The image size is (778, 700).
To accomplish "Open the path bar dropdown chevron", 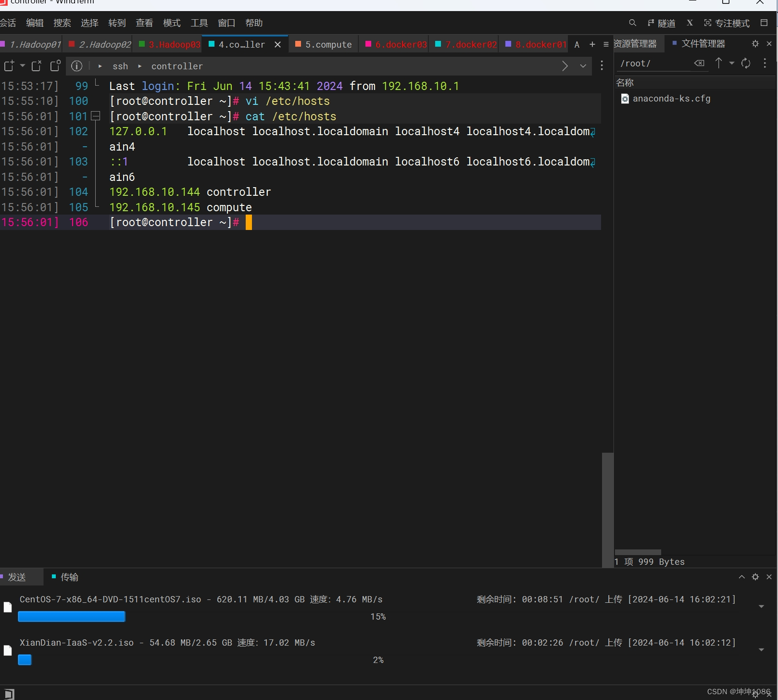I will click(x=583, y=66).
